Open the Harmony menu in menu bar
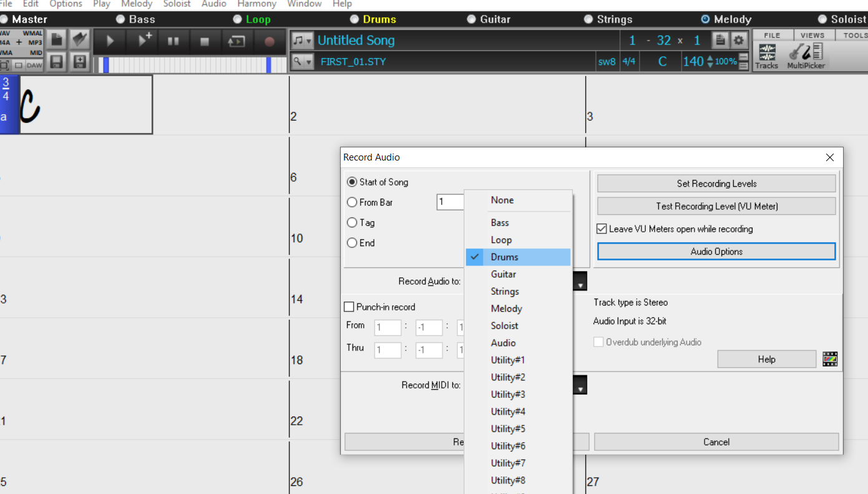This screenshot has width=868, height=494. 256,4
